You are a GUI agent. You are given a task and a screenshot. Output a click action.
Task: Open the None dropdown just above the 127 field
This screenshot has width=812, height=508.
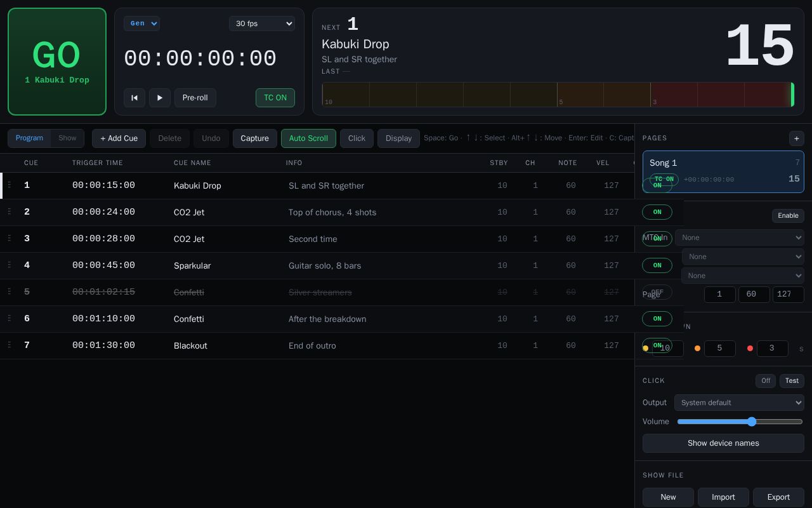click(x=743, y=276)
